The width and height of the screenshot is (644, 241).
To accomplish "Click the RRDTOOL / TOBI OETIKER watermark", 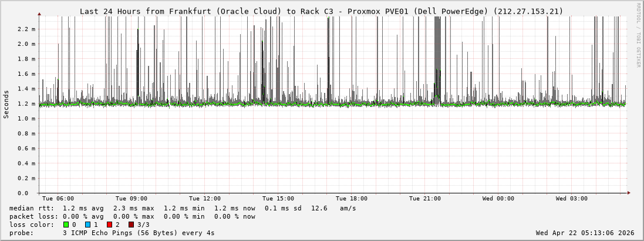I will pyautogui.click(x=638, y=35).
